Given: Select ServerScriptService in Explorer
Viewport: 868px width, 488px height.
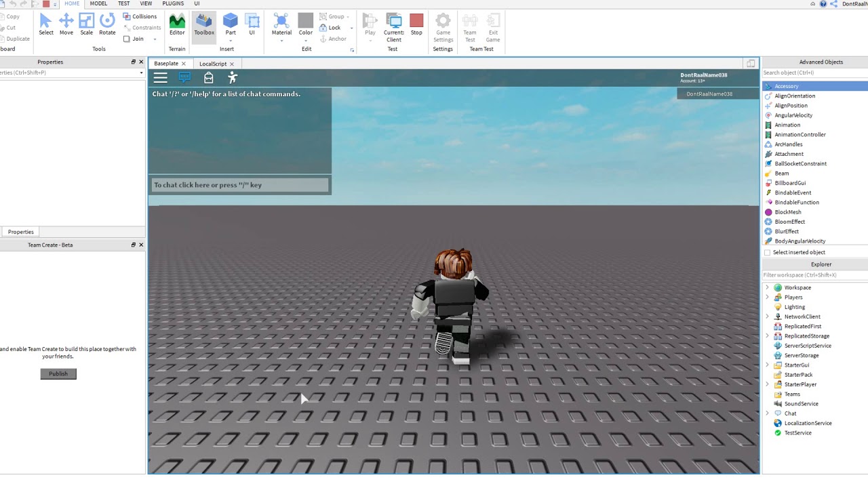Looking at the screenshot, I should pyautogui.click(x=808, y=346).
